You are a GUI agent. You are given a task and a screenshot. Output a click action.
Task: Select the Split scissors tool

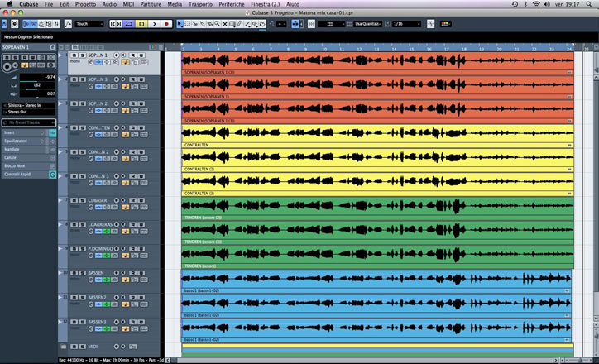coord(194,24)
